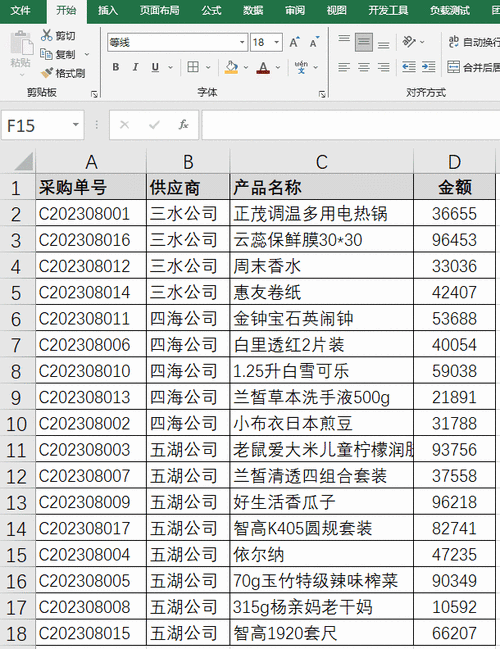
Task: Decrease indent in cell
Action: (409, 67)
